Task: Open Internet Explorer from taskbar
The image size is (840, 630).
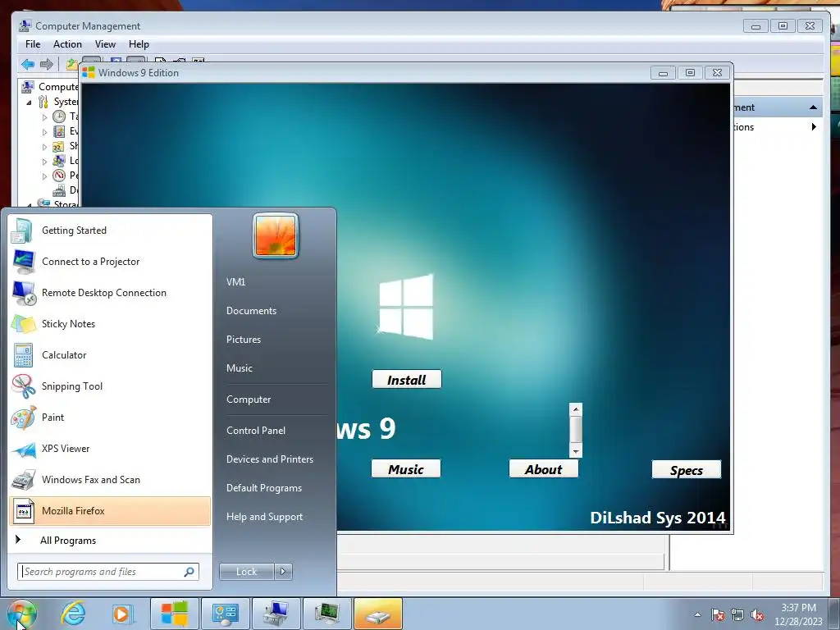Action: [73, 614]
